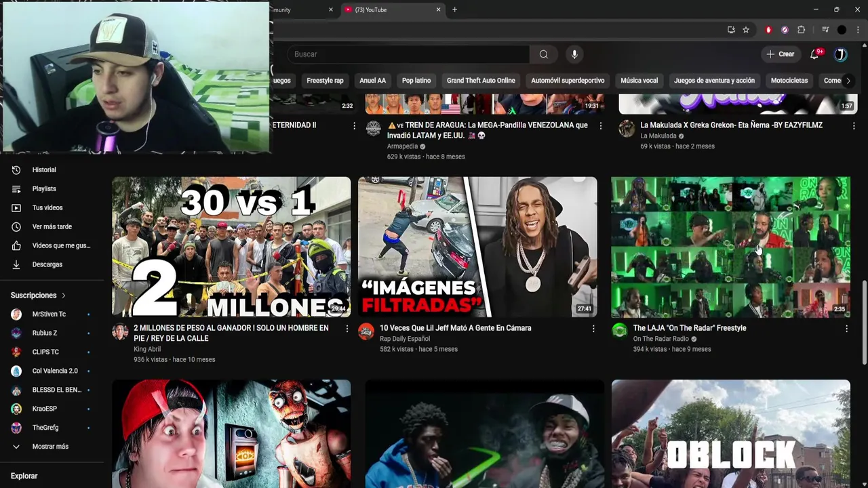Select the Motocicletas chip
Image resolution: width=868 pixels, height=488 pixels.
point(789,81)
